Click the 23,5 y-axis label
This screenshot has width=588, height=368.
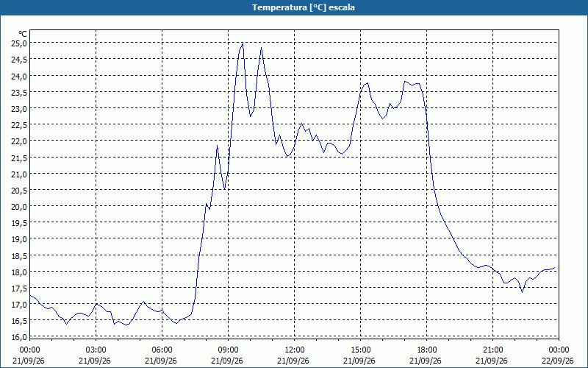18,93
